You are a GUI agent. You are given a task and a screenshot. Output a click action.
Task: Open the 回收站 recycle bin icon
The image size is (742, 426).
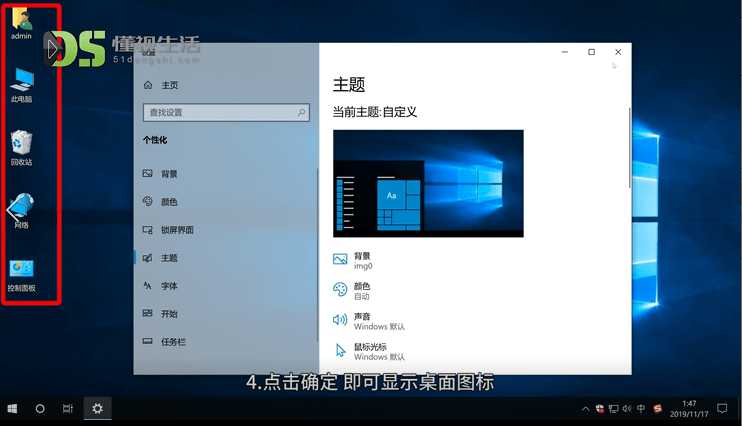(x=21, y=148)
